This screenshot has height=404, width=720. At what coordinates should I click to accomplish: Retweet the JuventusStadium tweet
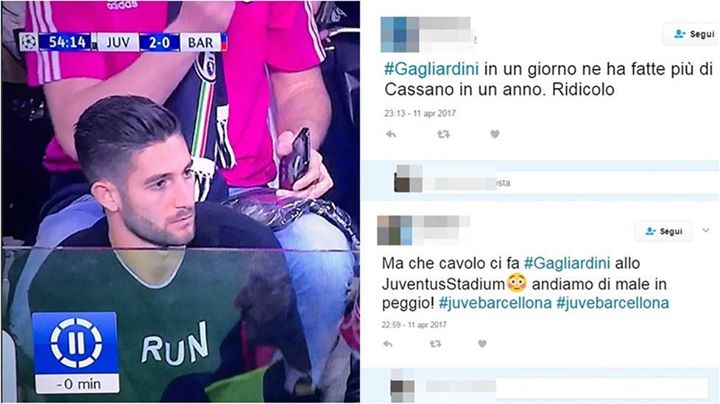[435, 344]
